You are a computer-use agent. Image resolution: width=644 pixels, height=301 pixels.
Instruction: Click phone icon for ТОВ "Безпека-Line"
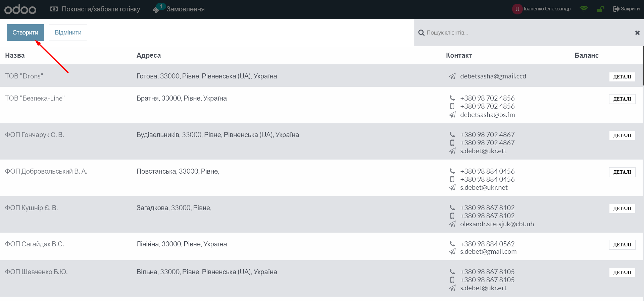[452, 98]
